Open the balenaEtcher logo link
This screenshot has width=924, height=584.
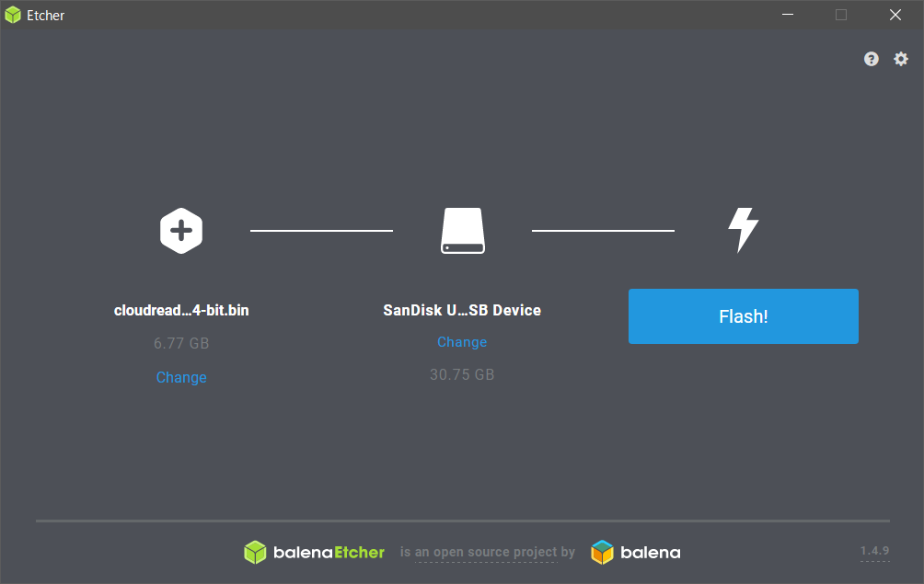tap(314, 552)
